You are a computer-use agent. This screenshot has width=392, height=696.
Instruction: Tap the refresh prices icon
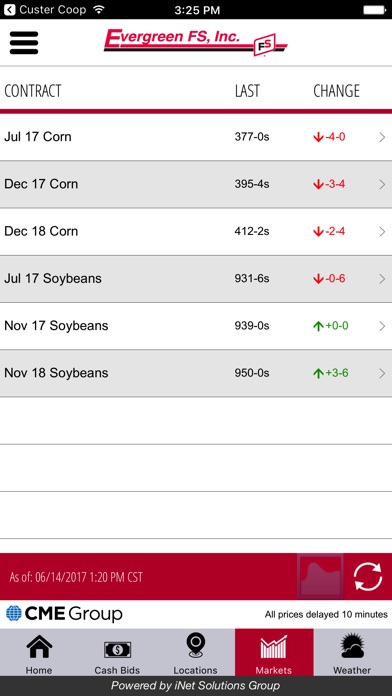368,577
